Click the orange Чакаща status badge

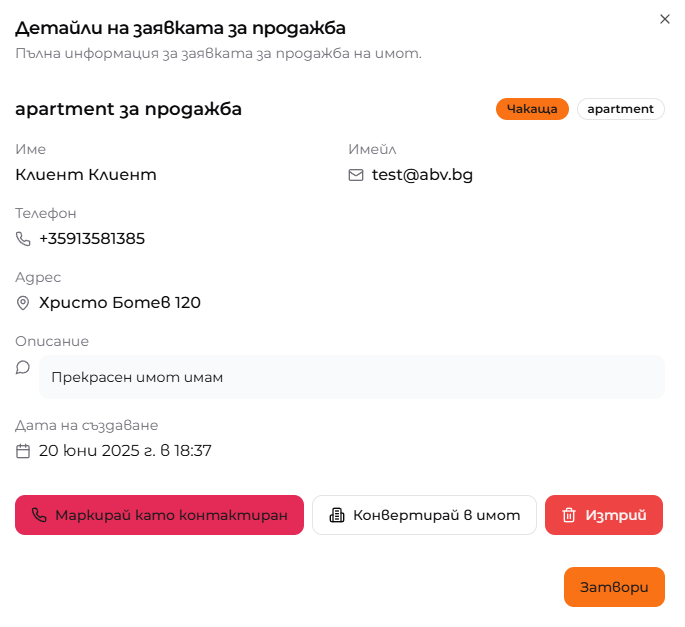tap(532, 109)
